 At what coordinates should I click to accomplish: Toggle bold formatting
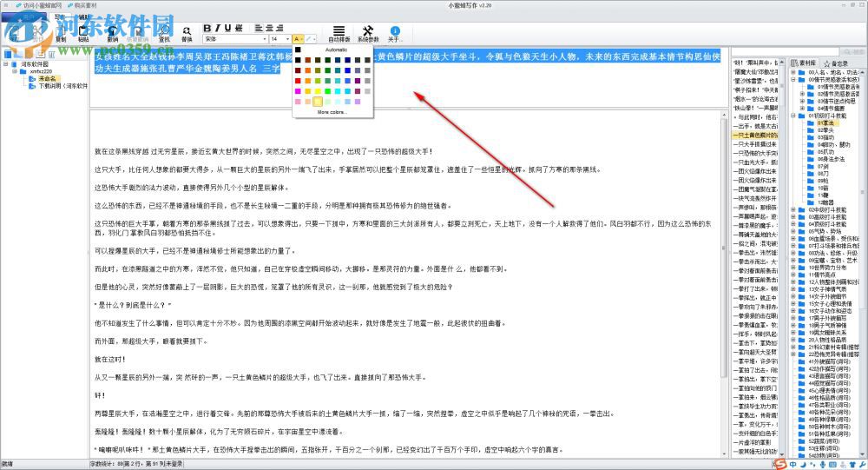coord(207,29)
